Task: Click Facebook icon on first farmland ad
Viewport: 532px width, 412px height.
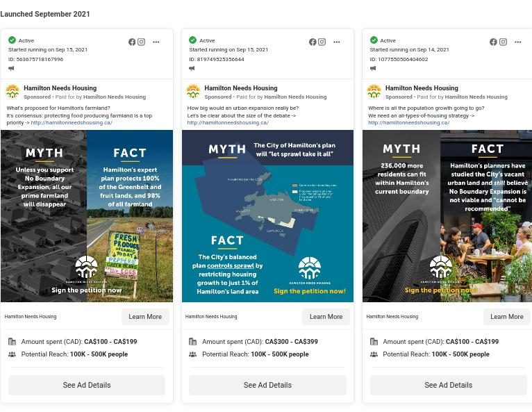Action: click(x=132, y=42)
